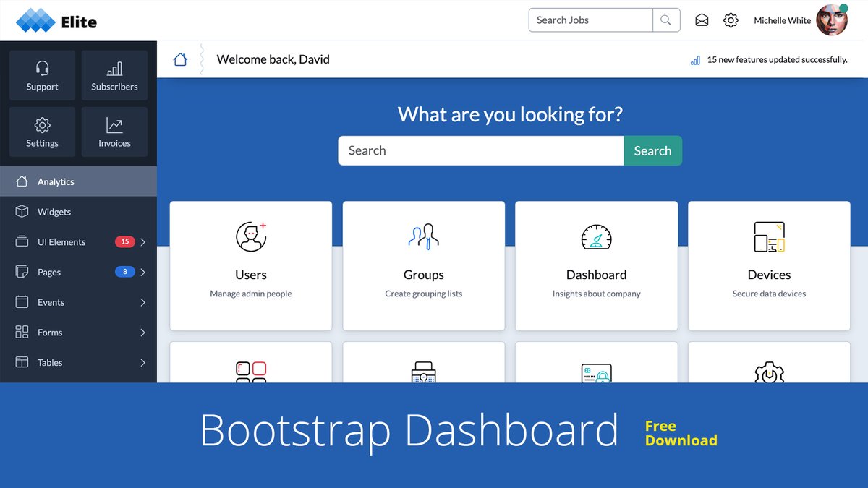868x488 pixels.
Task: Click the UI Elements layers icon
Action: (22, 241)
